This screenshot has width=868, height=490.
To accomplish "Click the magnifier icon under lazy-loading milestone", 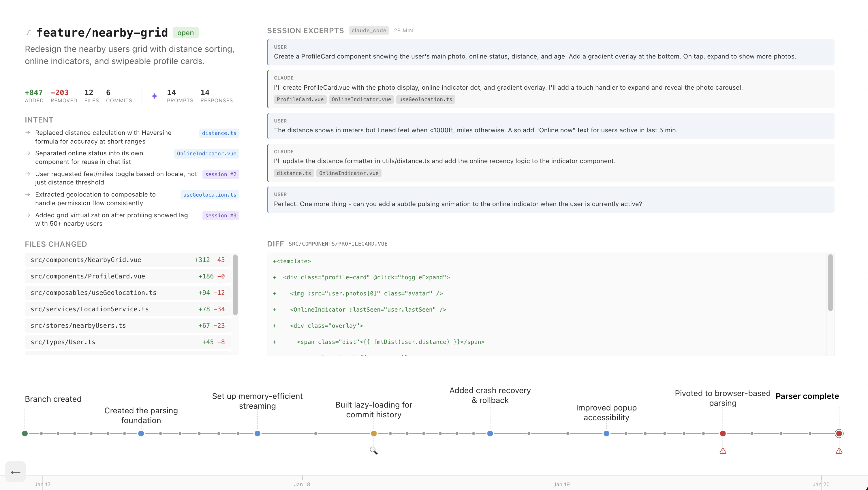I will [373, 450].
